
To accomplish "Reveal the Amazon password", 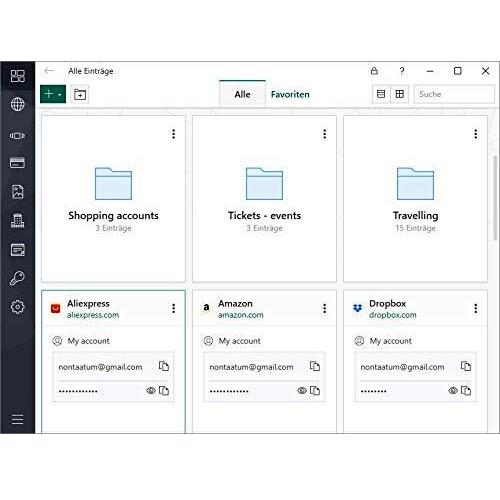I will click(x=302, y=390).
